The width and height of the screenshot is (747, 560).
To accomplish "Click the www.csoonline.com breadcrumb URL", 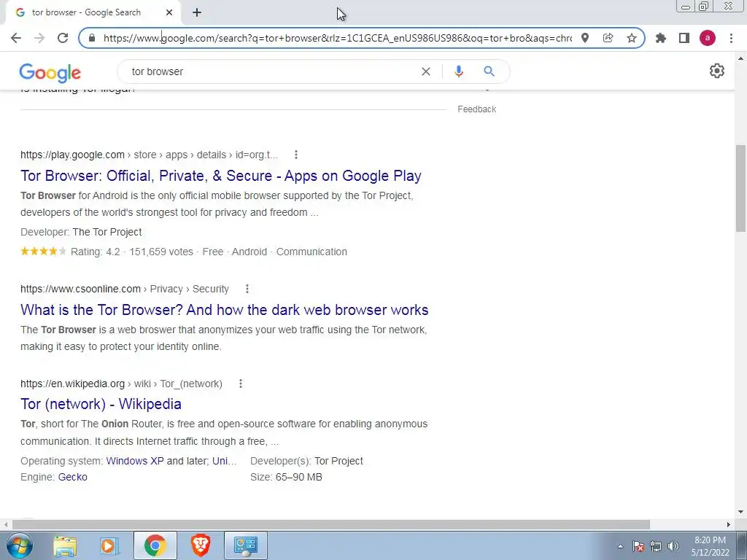I will (x=125, y=289).
